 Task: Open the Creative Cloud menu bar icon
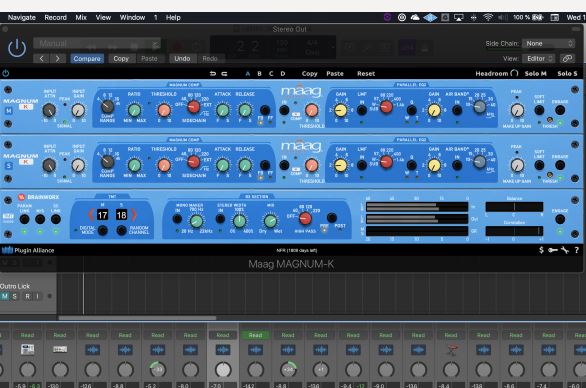415,17
